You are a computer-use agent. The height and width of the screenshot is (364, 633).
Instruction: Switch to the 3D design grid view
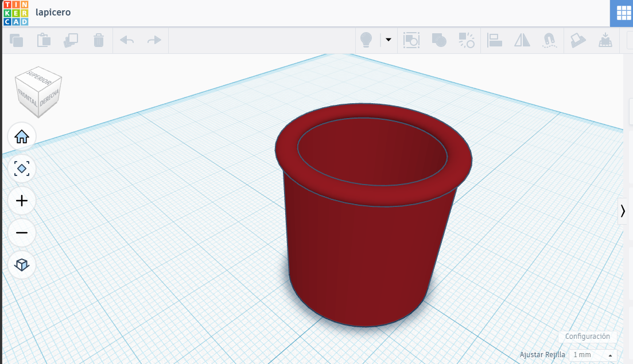click(623, 13)
